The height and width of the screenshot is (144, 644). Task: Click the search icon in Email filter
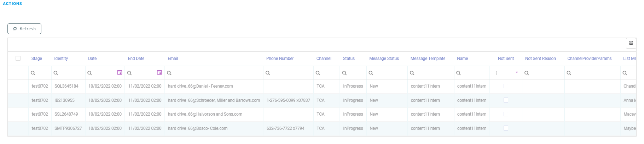point(169,73)
